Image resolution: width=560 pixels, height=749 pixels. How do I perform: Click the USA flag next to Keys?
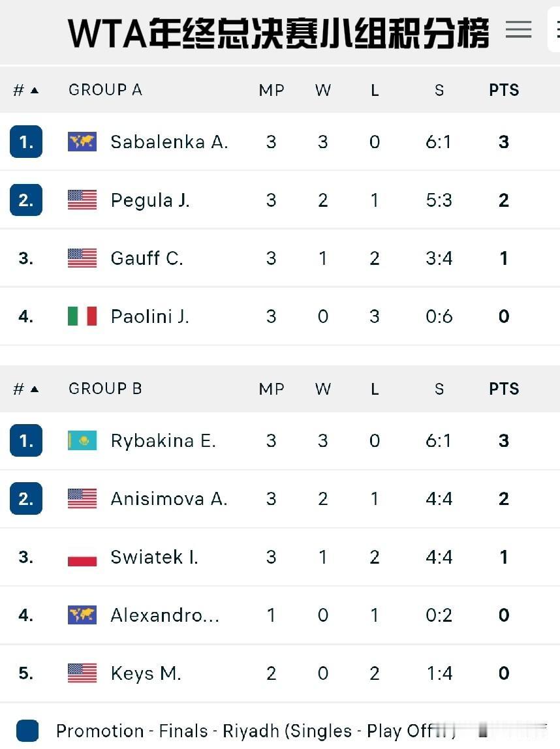click(x=82, y=673)
